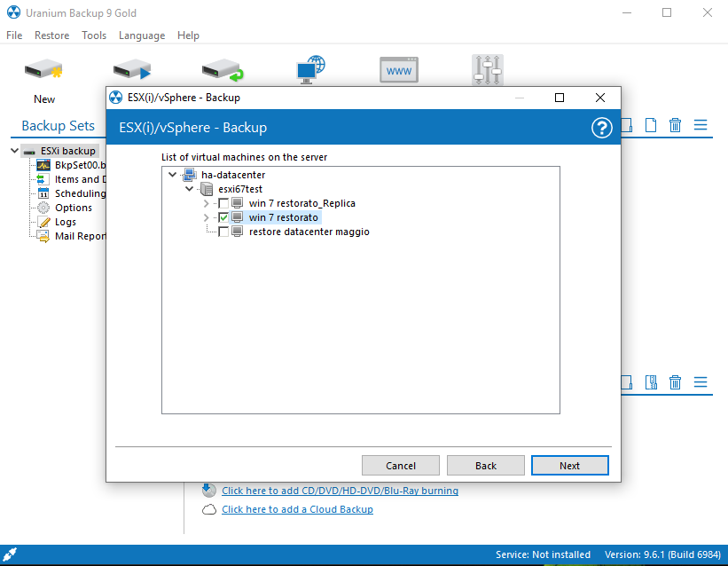Open the Tools menu
The image size is (728, 566).
click(x=94, y=35)
